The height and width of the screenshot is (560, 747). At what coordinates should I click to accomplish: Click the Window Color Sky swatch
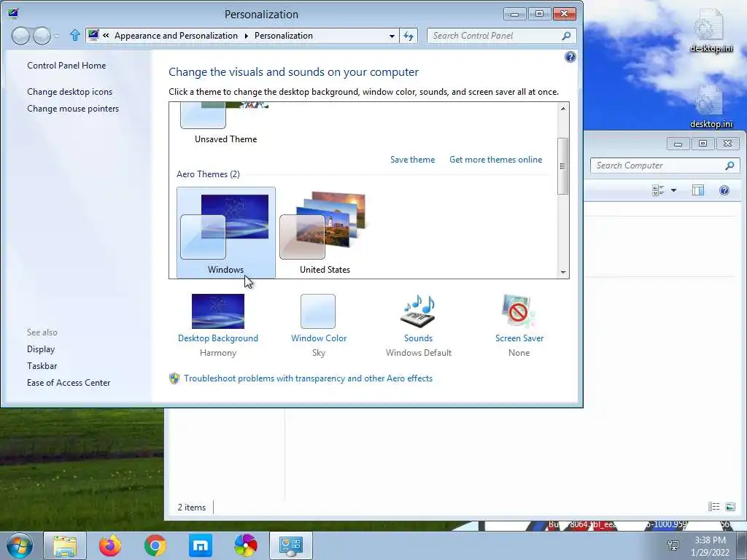pyautogui.click(x=318, y=311)
